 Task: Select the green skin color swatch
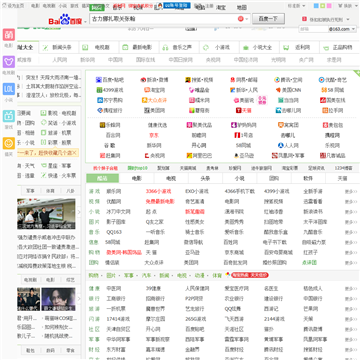coord(323,6)
